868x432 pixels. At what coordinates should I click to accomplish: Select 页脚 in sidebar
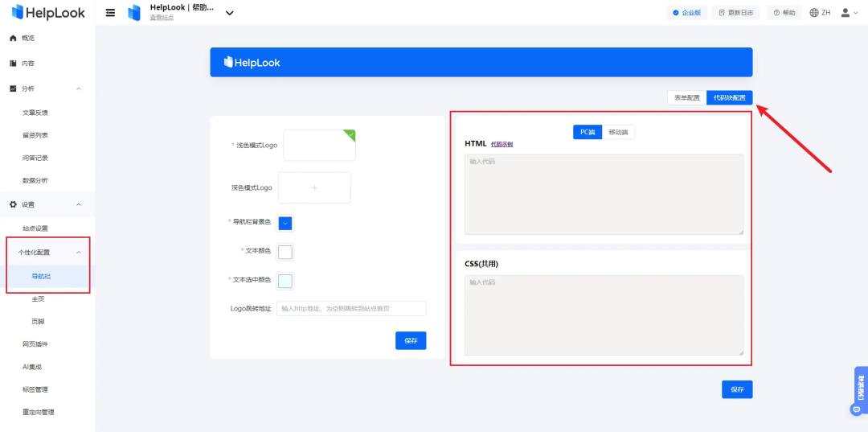(x=39, y=322)
